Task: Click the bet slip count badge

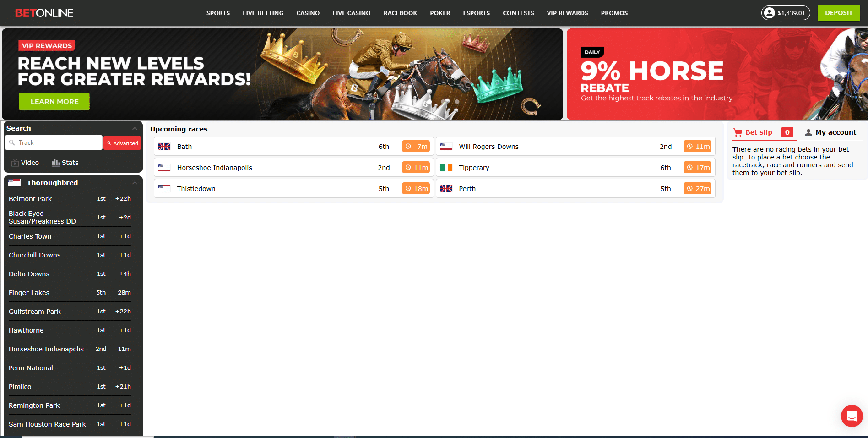Action: pos(787,132)
